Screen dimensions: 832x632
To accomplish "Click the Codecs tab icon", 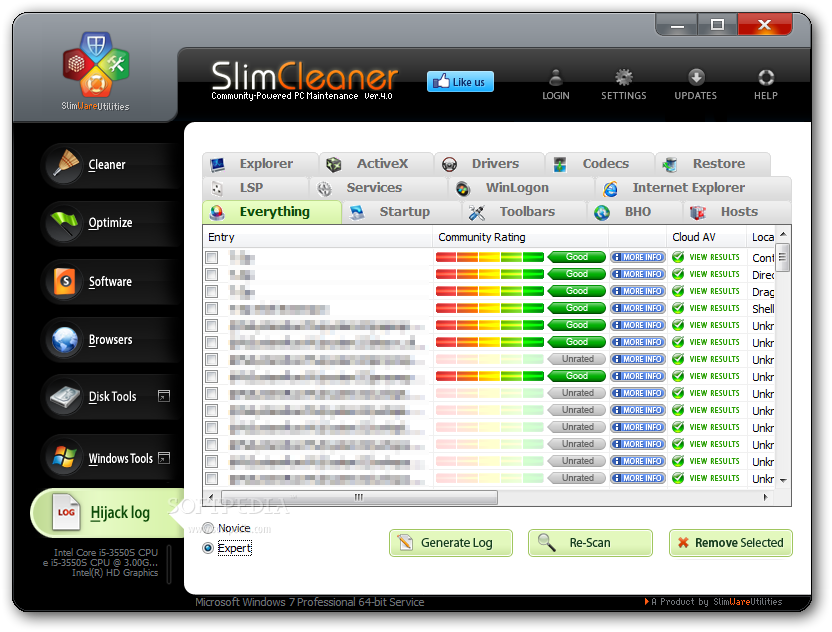I will pyautogui.click(x=560, y=165).
